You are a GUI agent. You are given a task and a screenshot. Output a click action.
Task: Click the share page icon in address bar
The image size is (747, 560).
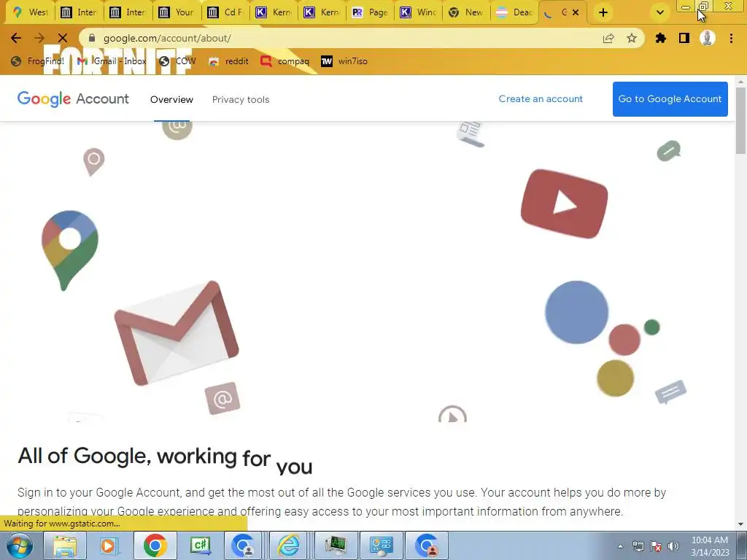[608, 38]
